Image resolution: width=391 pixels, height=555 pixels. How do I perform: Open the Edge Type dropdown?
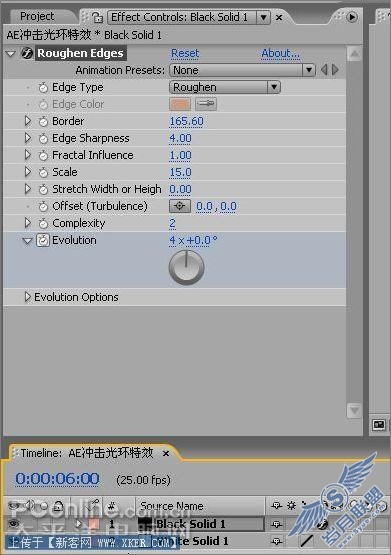[x=225, y=87]
